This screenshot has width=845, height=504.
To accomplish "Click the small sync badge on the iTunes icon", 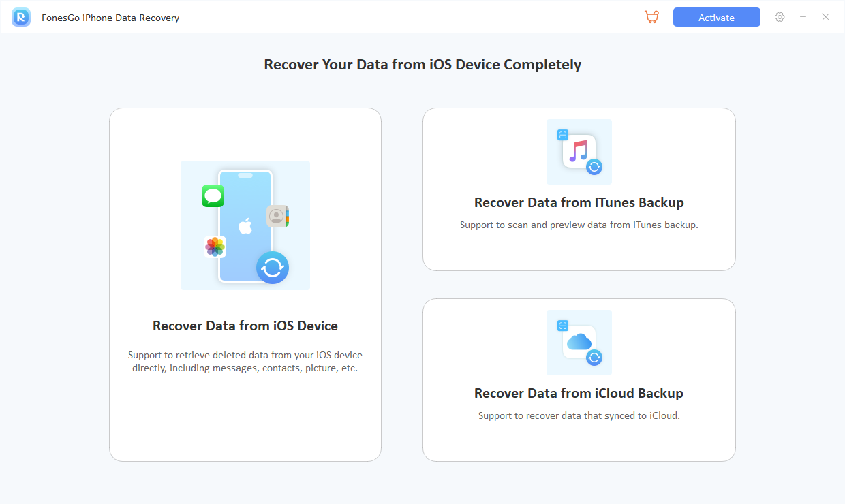I will click(x=594, y=167).
